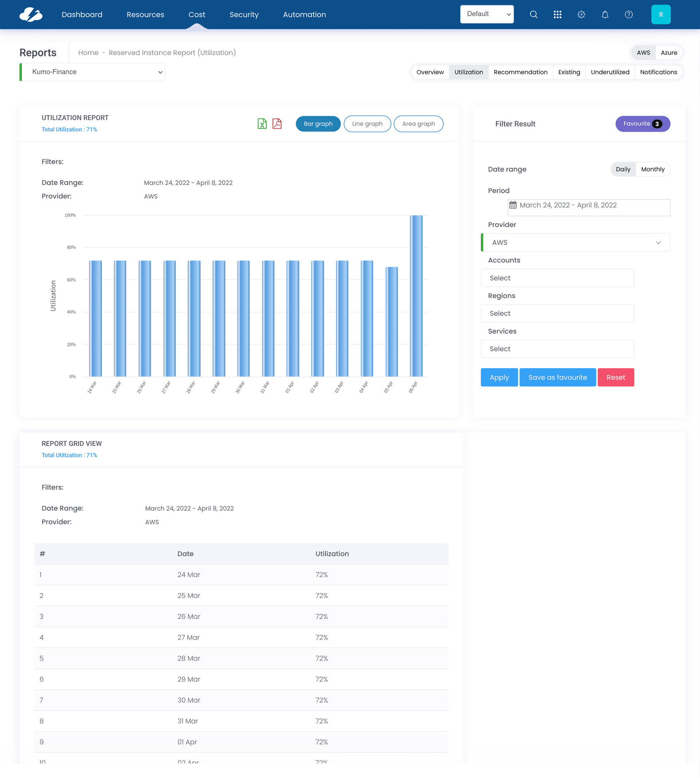Click the calendar icon in the Period field
This screenshot has width=700, height=778.
tap(513, 205)
